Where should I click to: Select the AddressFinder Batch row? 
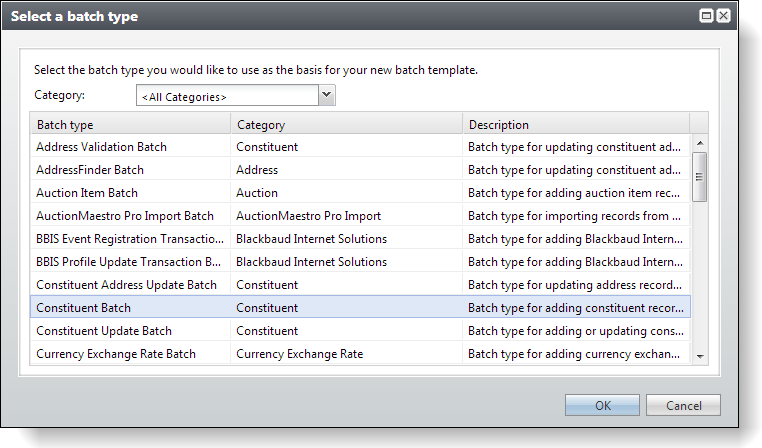click(x=360, y=170)
